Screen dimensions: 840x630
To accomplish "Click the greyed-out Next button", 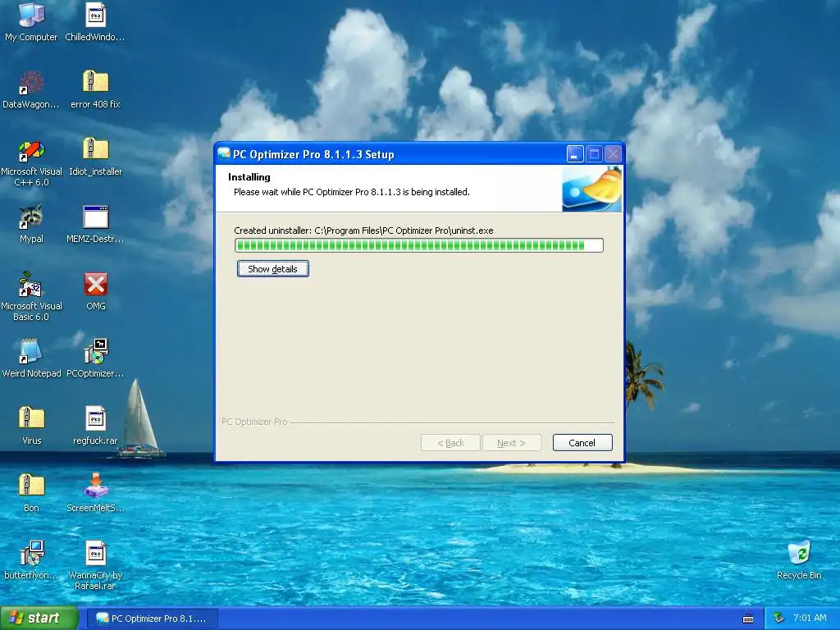I will pyautogui.click(x=512, y=443).
